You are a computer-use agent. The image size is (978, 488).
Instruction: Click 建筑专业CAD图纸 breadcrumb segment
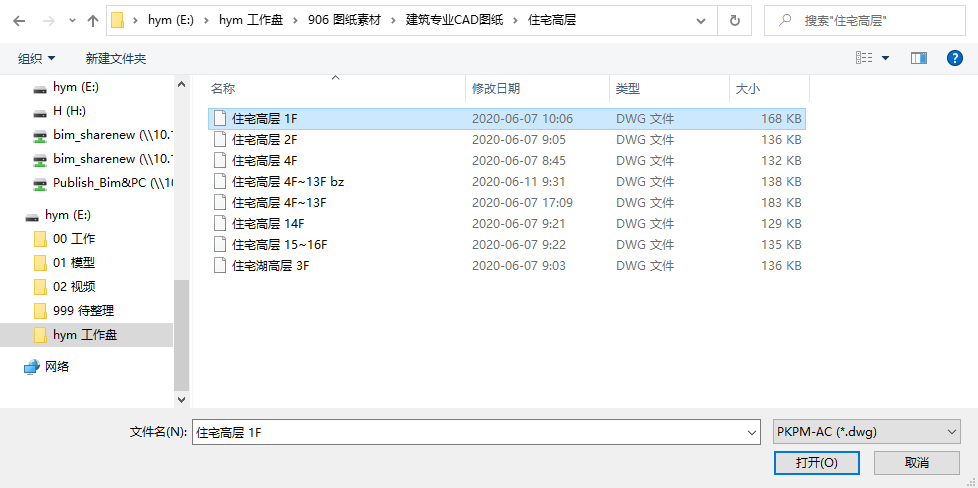tap(453, 21)
